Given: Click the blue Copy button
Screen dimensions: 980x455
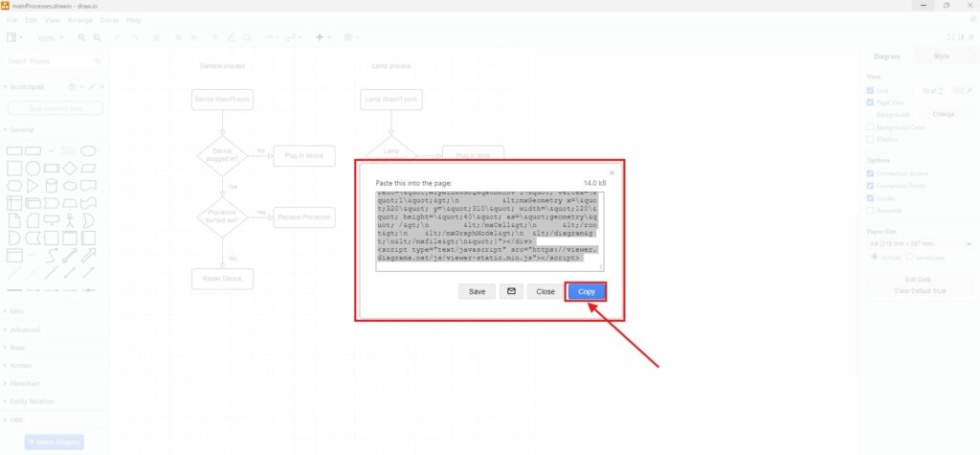Looking at the screenshot, I should (586, 291).
